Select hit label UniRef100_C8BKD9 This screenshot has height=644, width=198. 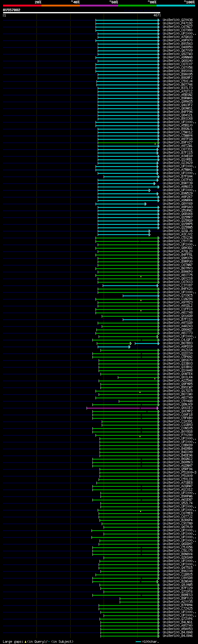178,445
